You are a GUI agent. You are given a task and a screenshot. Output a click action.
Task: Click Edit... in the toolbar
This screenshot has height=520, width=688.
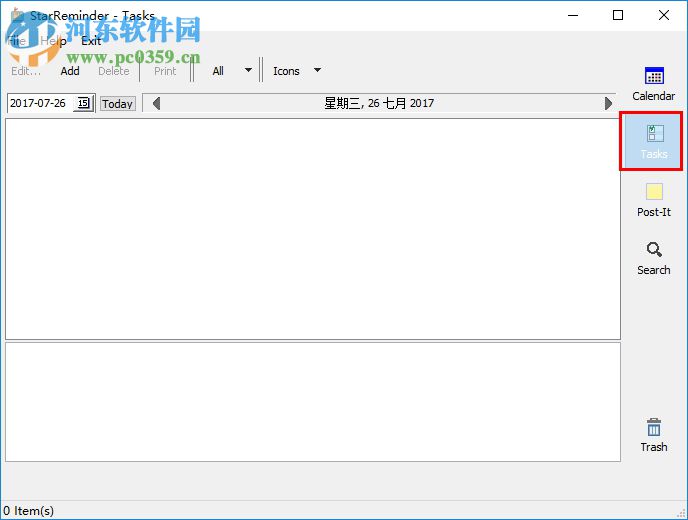pyautogui.click(x=25, y=71)
